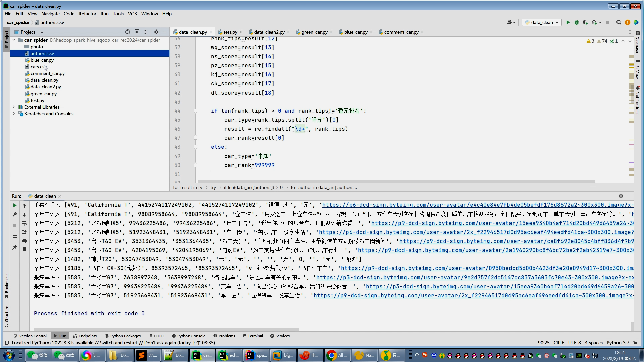
Task: Open the Refactor menu
Action: pyautogui.click(x=87, y=14)
